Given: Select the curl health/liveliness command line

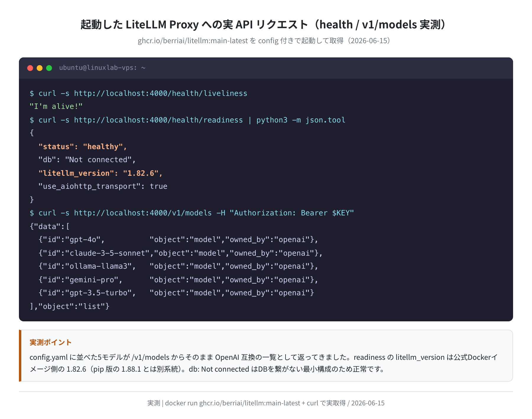Looking at the screenshot, I should [138, 94].
